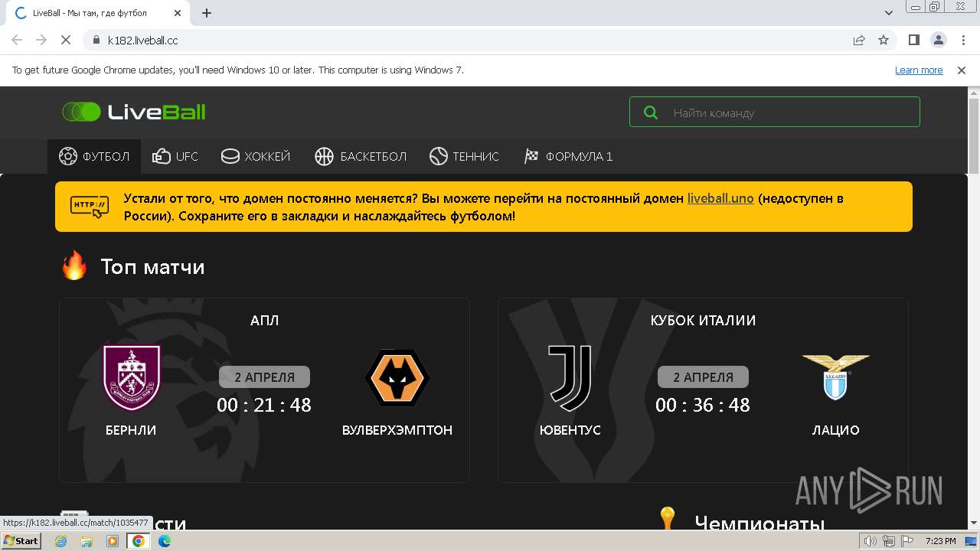Viewport: 980px width, 551px height.
Task: Click the HTTP icon in yellow banner
Action: coord(90,207)
